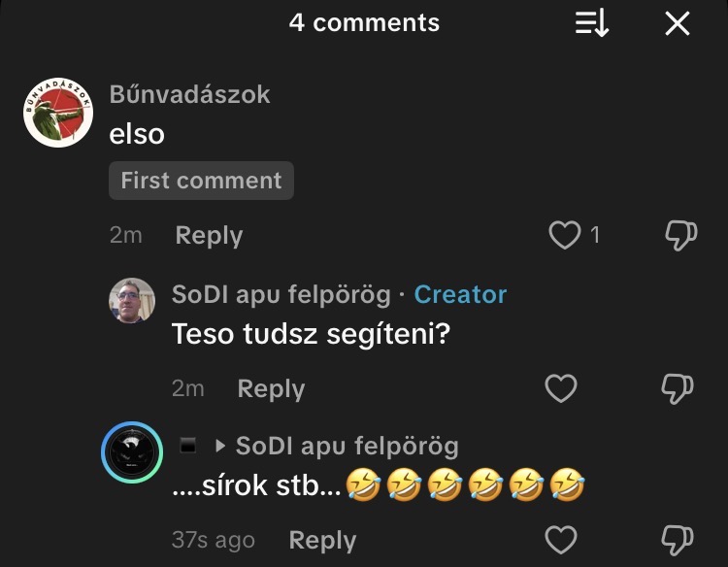This screenshot has height=567, width=728.
Task: Close the comments panel
Action: (x=678, y=23)
